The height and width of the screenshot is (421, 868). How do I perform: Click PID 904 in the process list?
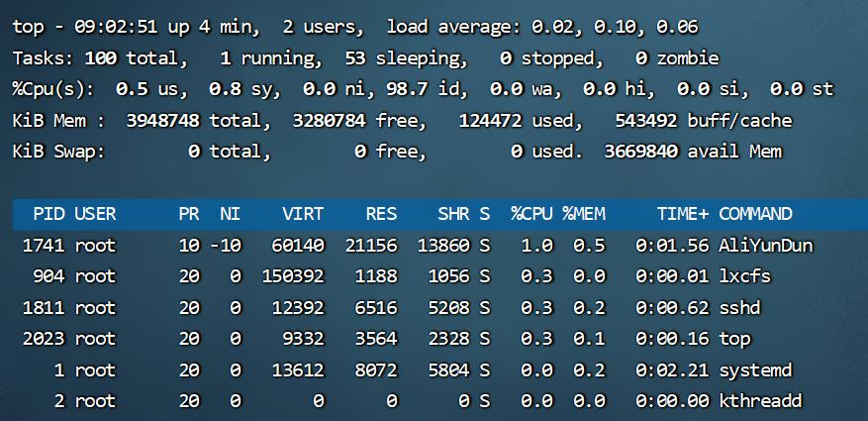coord(48,276)
